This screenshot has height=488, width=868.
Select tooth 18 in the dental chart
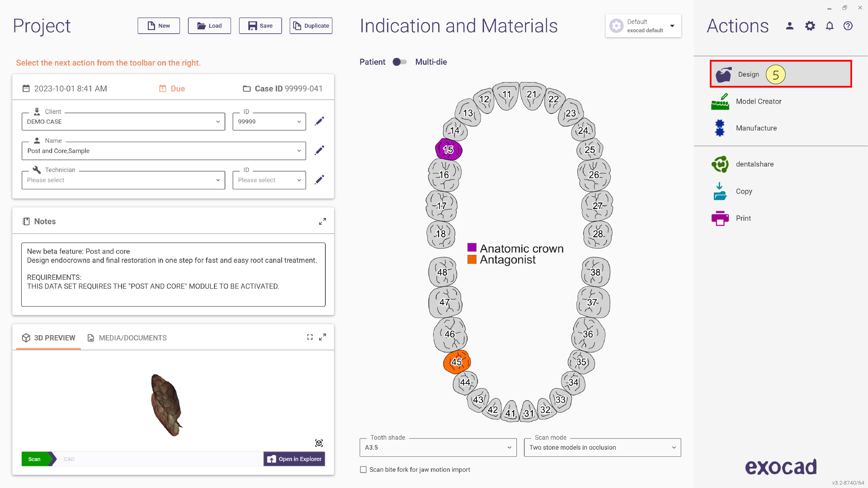pos(441,234)
